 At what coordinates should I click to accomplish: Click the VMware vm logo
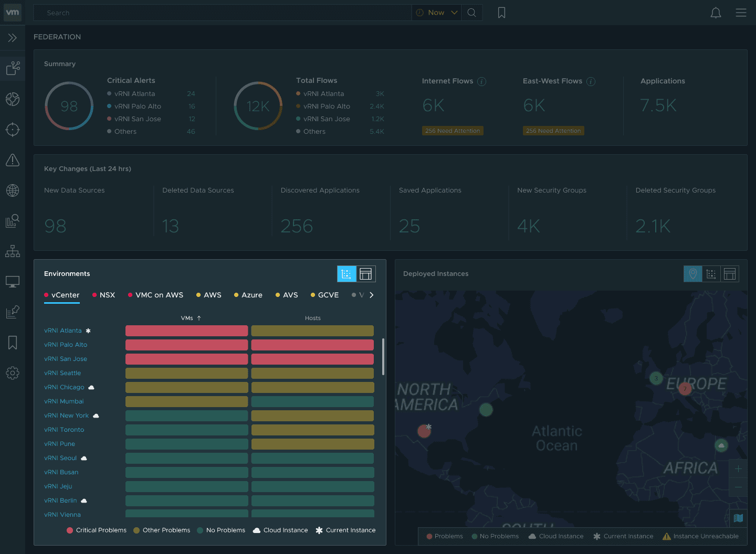[13, 13]
